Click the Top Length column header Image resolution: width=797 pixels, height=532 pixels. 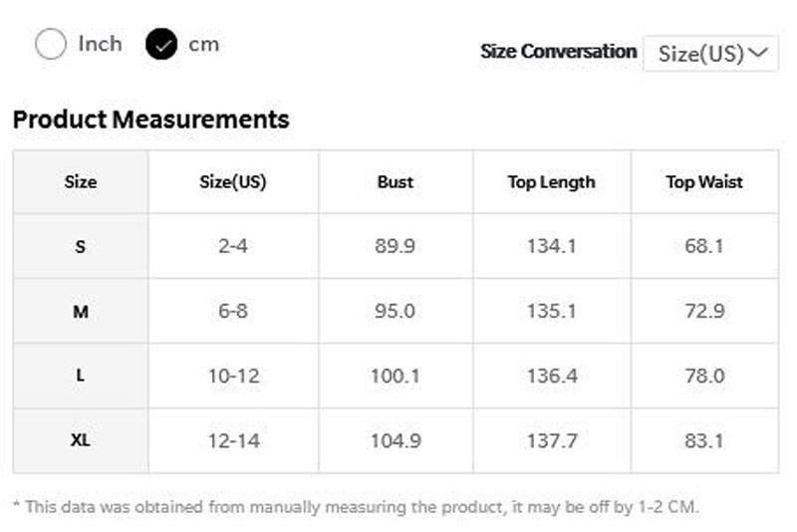coord(551,182)
